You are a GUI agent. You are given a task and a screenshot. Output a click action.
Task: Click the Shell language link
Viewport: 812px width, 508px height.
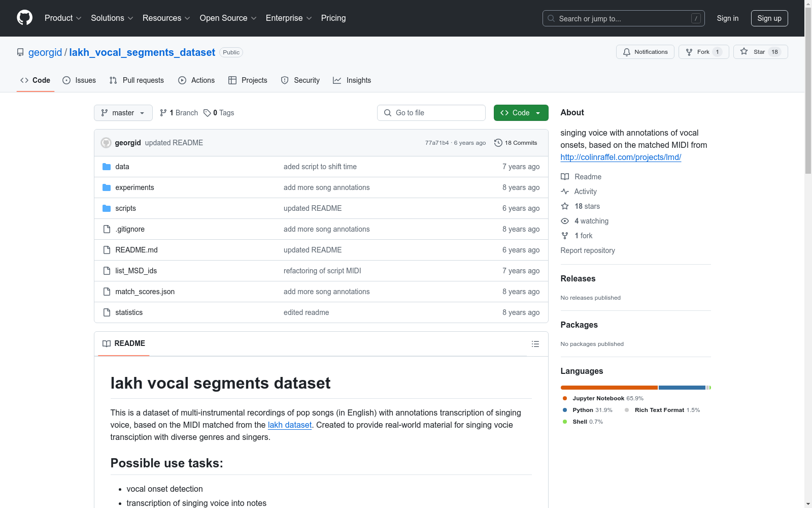point(583,422)
